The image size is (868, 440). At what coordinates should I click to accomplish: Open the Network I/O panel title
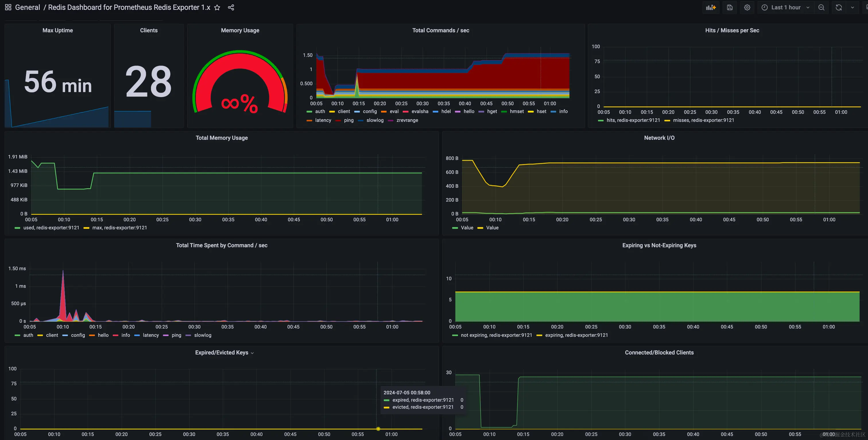click(x=659, y=138)
